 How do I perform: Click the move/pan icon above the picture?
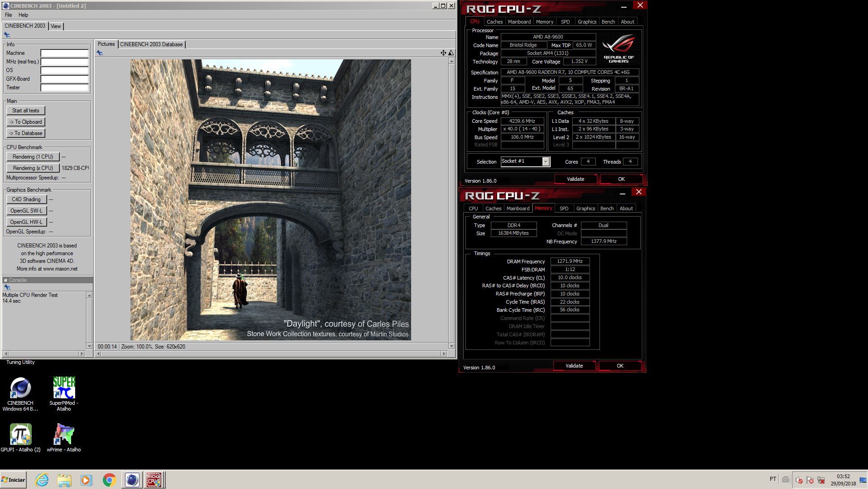pyautogui.click(x=443, y=53)
